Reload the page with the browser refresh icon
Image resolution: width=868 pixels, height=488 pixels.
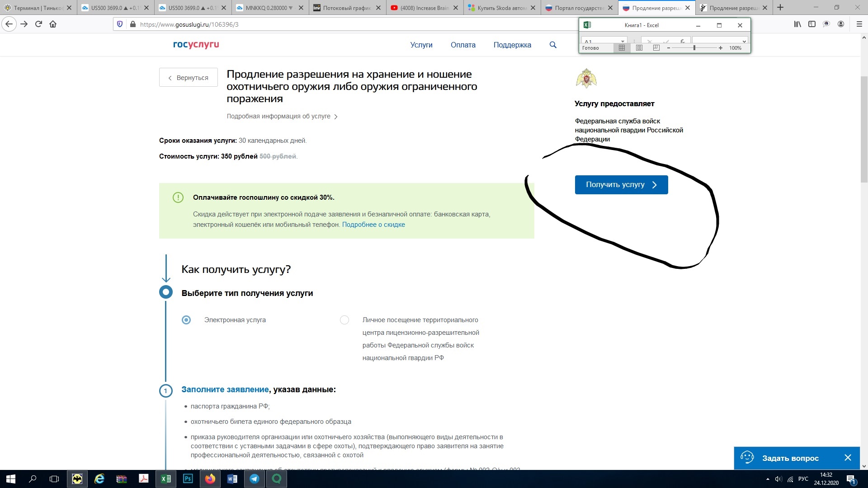[x=38, y=24]
